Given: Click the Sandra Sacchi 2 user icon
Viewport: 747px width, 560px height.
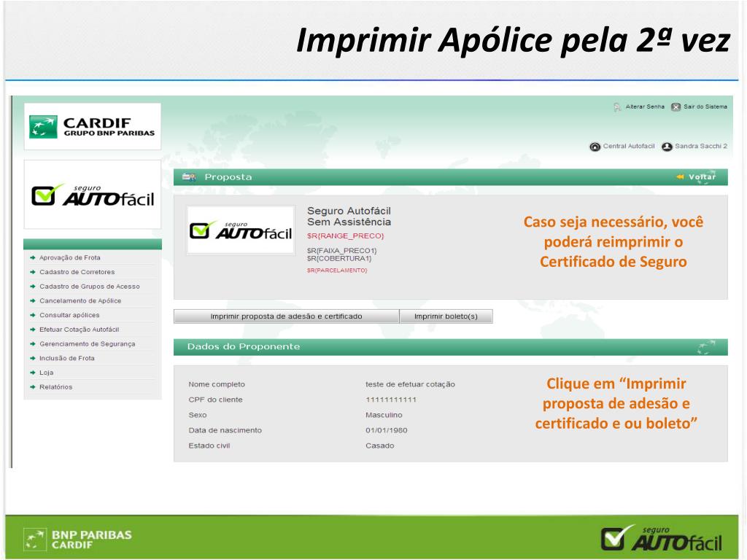Looking at the screenshot, I should tap(667, 147).
